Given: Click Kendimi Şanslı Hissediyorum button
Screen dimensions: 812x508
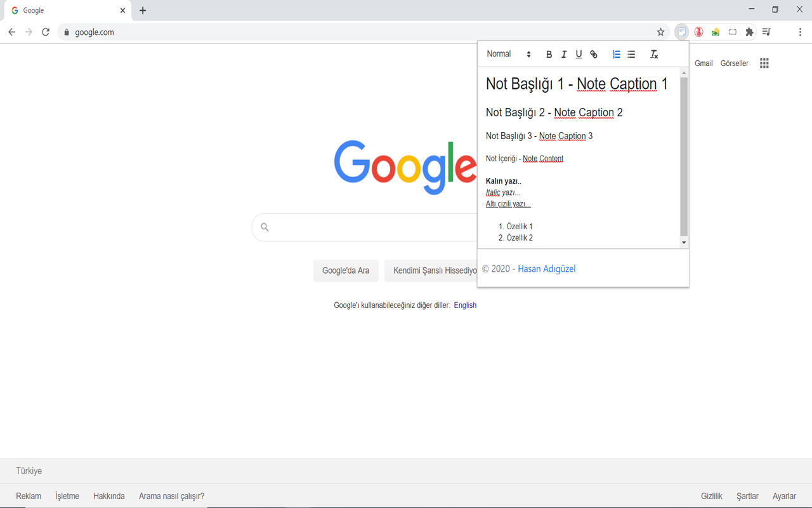Looking at the screenshot, I should click(x=431, y=271).
